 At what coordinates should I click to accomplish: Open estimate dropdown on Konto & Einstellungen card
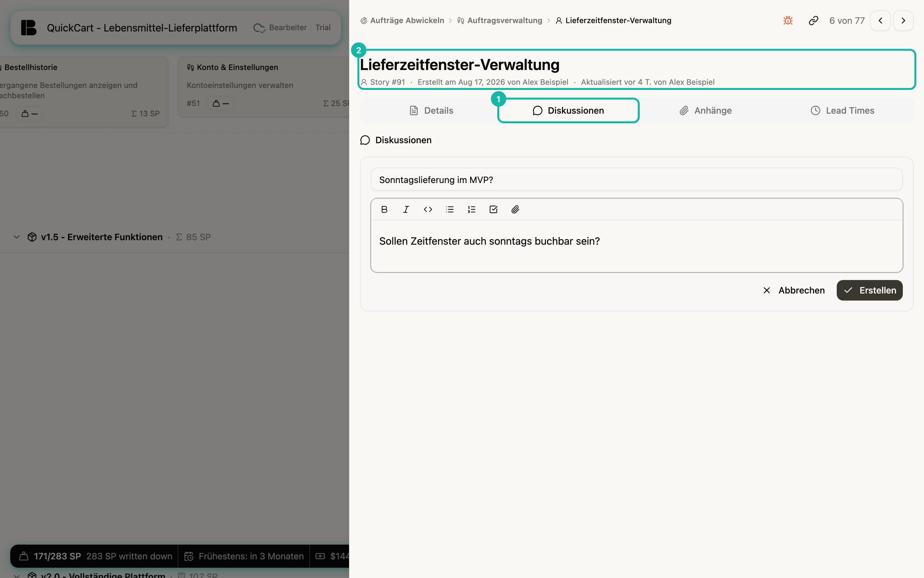220,103
